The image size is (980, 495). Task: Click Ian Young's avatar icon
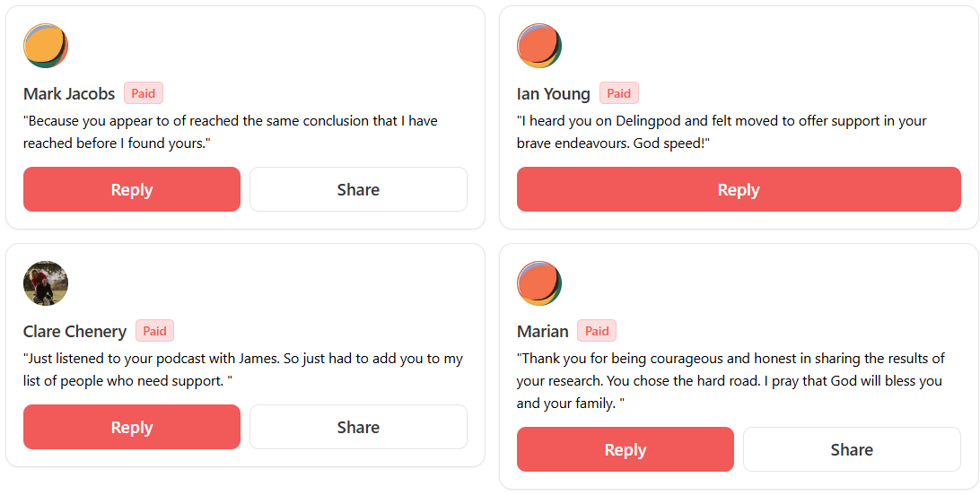[539, 46]
